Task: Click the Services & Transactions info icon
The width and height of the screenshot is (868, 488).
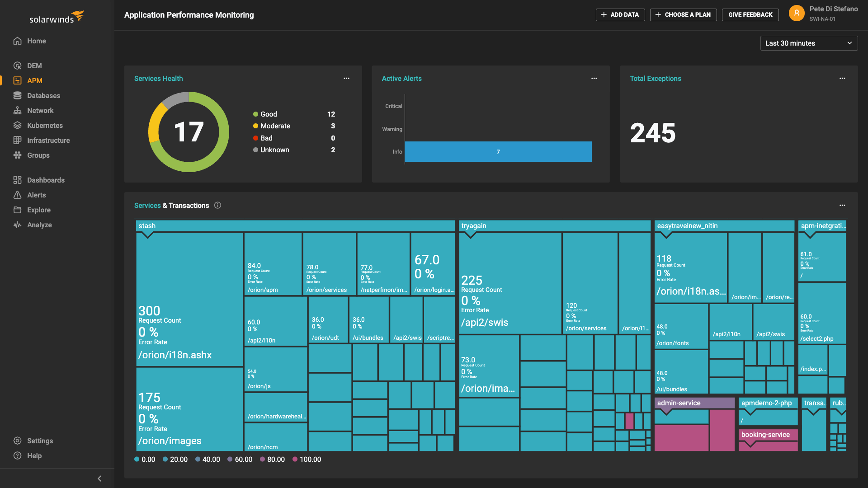Action: [217, 205]
